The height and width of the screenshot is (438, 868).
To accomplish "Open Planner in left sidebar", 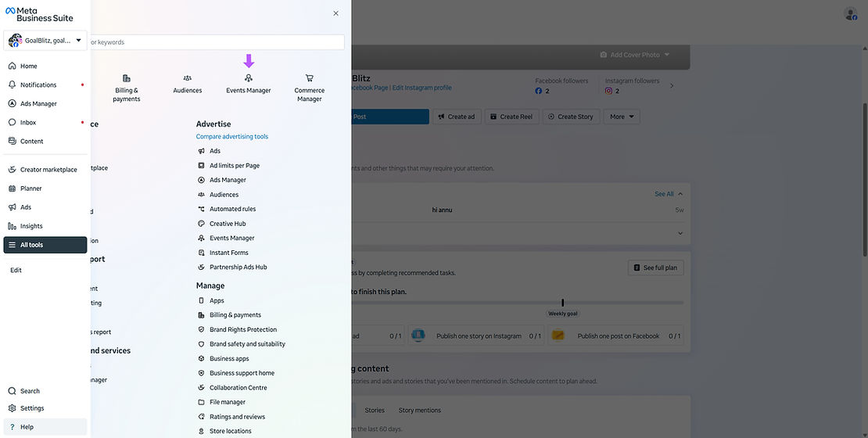I will coord(45,188).
